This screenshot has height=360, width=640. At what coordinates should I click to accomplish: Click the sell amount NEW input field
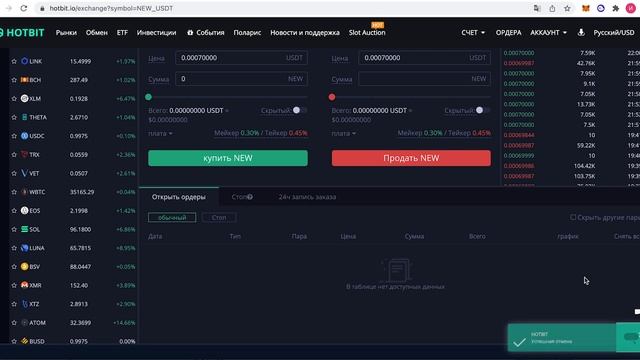click(x=424, y=79)
